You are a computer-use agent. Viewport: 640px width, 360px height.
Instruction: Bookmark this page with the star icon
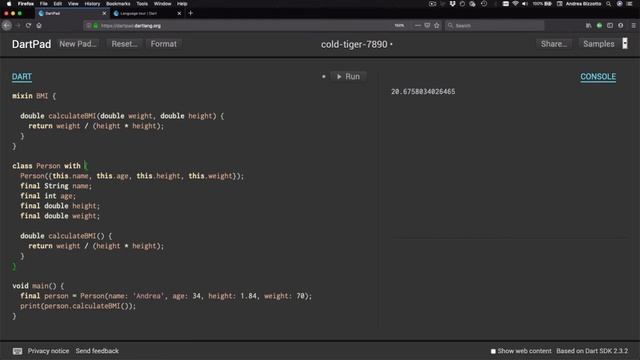click(x=437, y=25)
